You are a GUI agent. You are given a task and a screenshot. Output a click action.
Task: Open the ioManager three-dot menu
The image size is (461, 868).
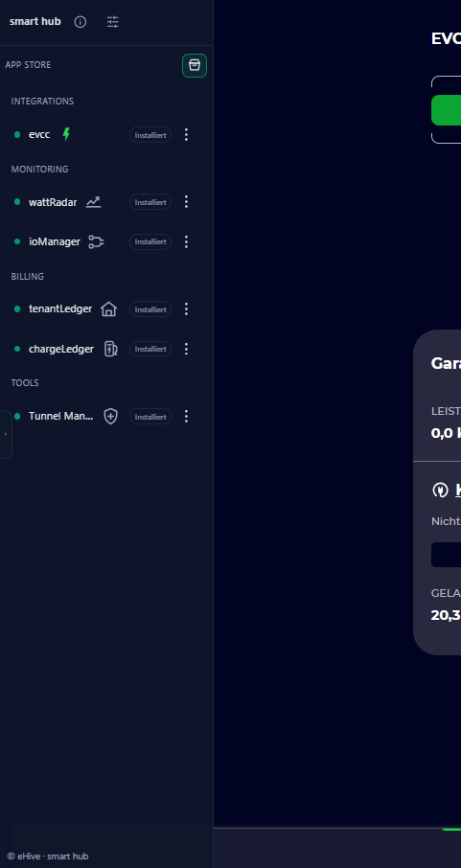click(186, 242)
